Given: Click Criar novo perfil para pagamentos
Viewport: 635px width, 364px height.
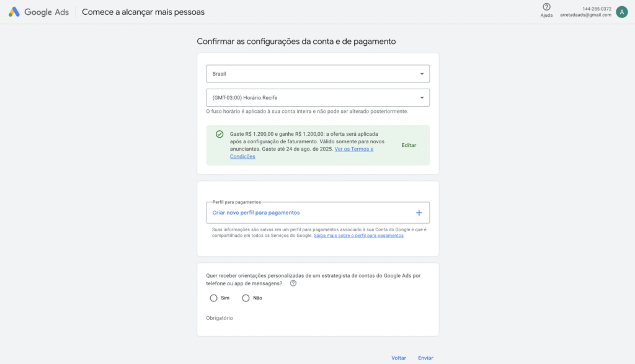Looking at the screenshot, I should [256, 213].
